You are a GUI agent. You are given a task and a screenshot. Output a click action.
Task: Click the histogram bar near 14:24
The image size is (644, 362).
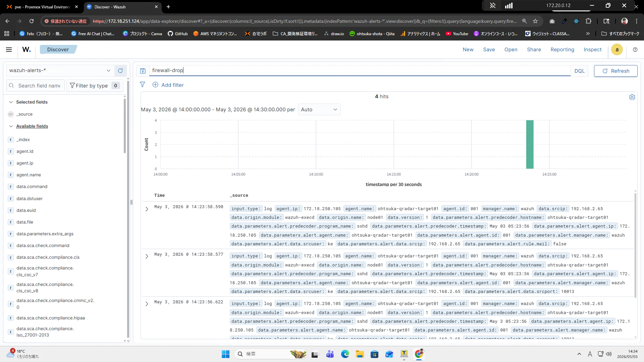pyautogui.click(x=530, y=144)
